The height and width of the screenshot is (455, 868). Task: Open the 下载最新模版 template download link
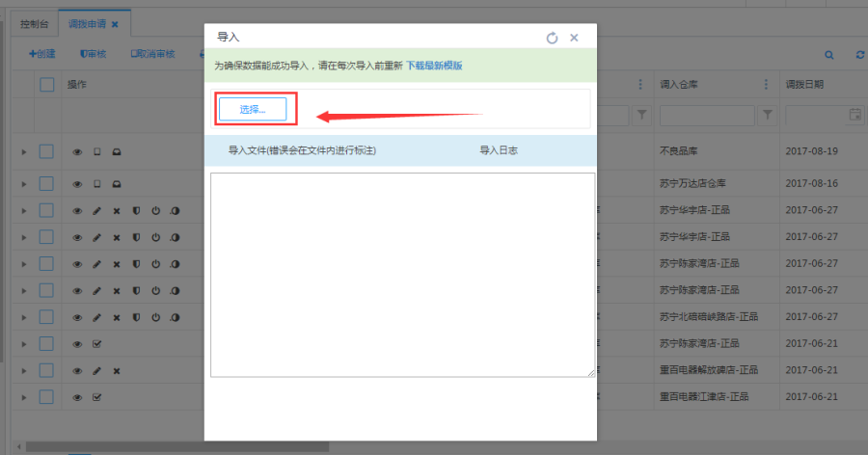pos(433,66)
